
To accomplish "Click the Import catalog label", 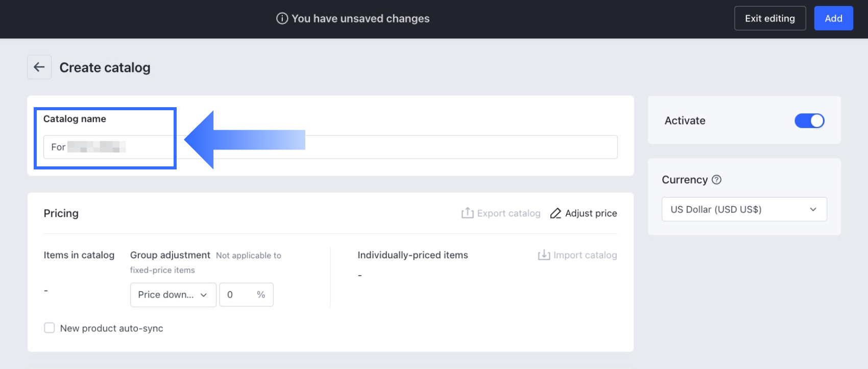I will click(x=585, y=255).
